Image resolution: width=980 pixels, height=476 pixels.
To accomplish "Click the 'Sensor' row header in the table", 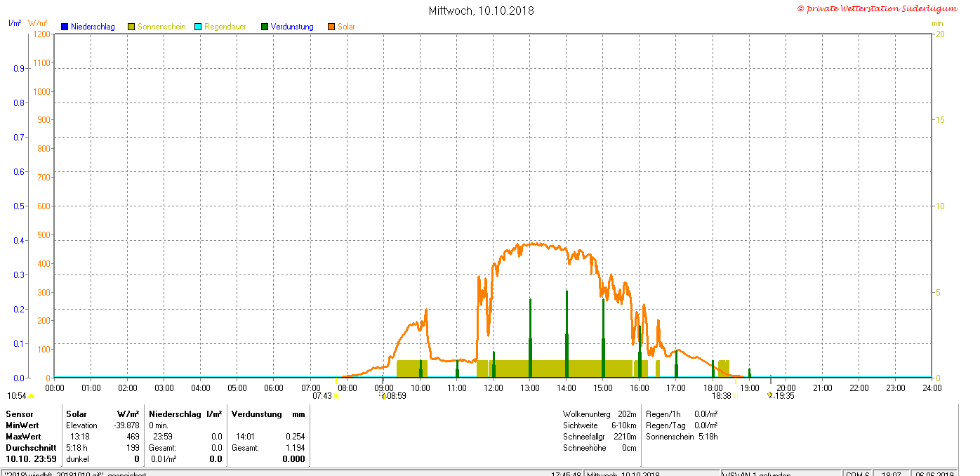I will pos(20,414).
